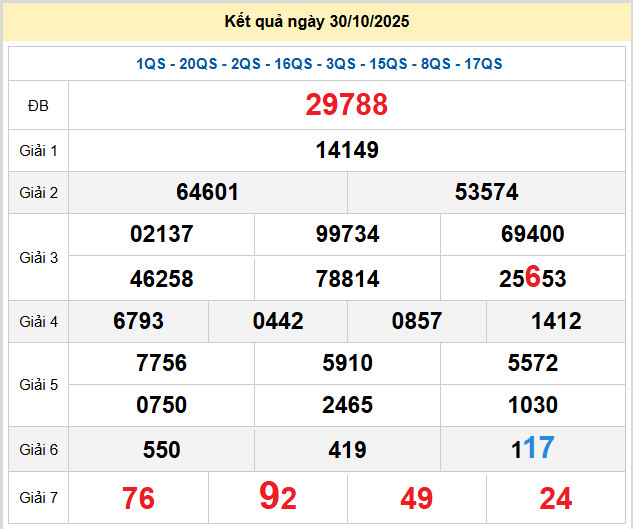Viewport: 633px width, 529px height.
Task: Click the Giải 6 number 117 with blue digits
Action: click(x=532, y=448)
